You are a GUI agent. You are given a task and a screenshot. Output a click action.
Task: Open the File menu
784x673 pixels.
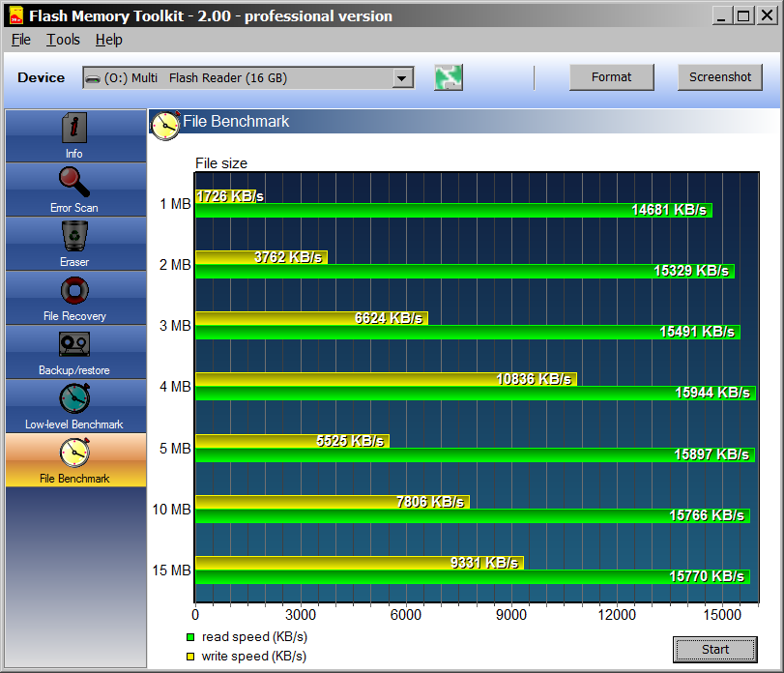tap(21, 40)
